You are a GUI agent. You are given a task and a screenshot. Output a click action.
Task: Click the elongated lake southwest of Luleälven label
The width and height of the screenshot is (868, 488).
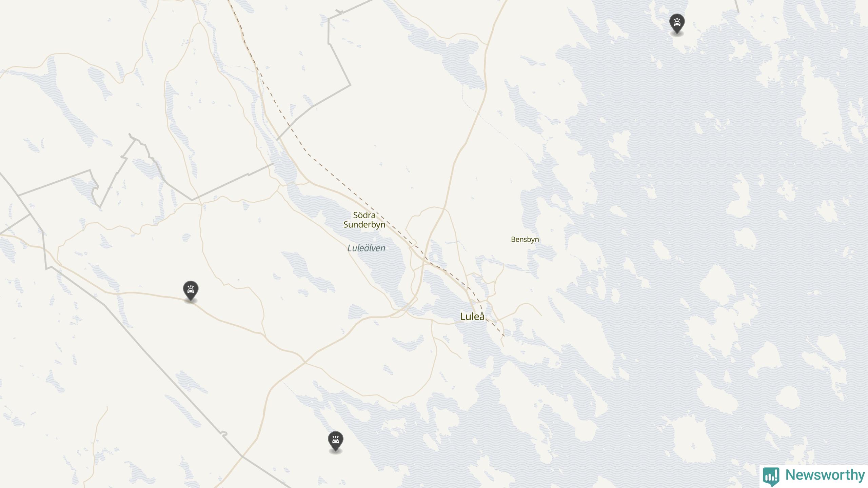pos(309,271)
